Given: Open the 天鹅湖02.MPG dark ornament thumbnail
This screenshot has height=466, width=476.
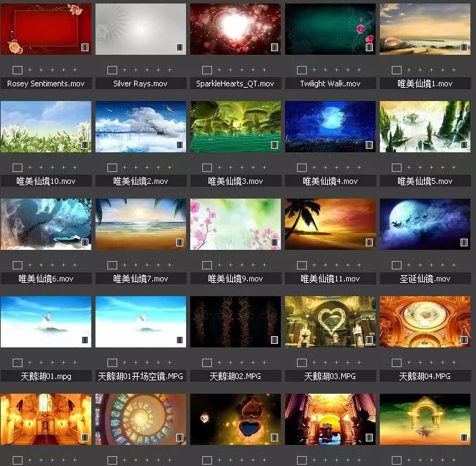Looking at the screenshot, I should [x=235, y=321].
